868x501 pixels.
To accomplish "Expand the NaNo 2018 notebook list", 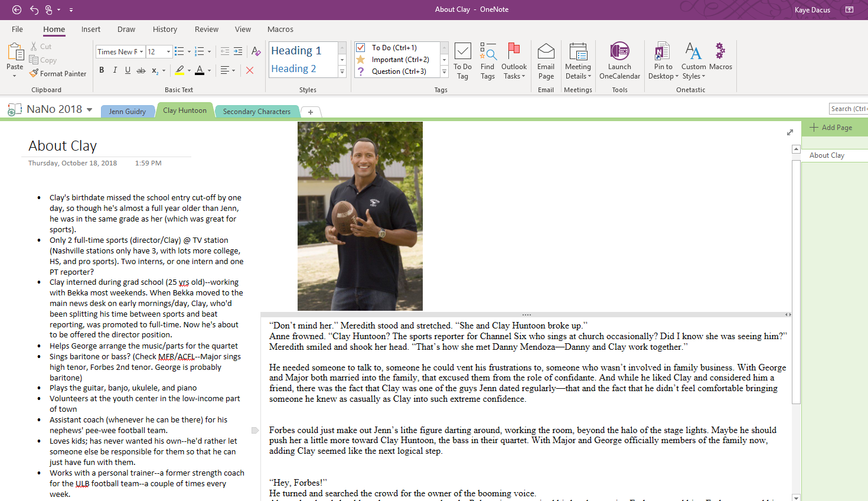I will [90, 109].
